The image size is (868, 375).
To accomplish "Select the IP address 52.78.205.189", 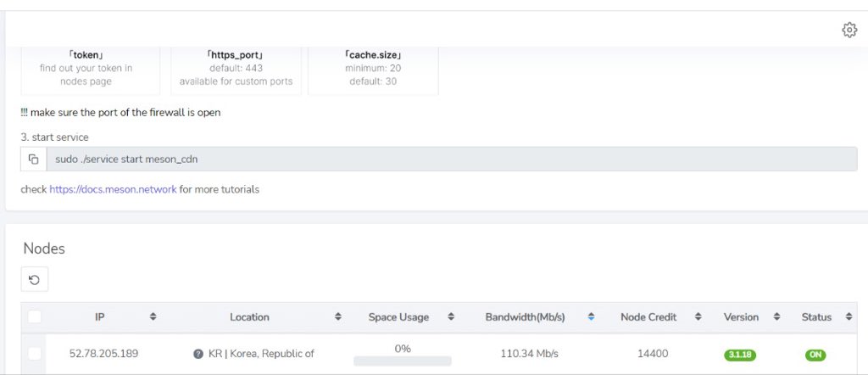I will point(103,354).
